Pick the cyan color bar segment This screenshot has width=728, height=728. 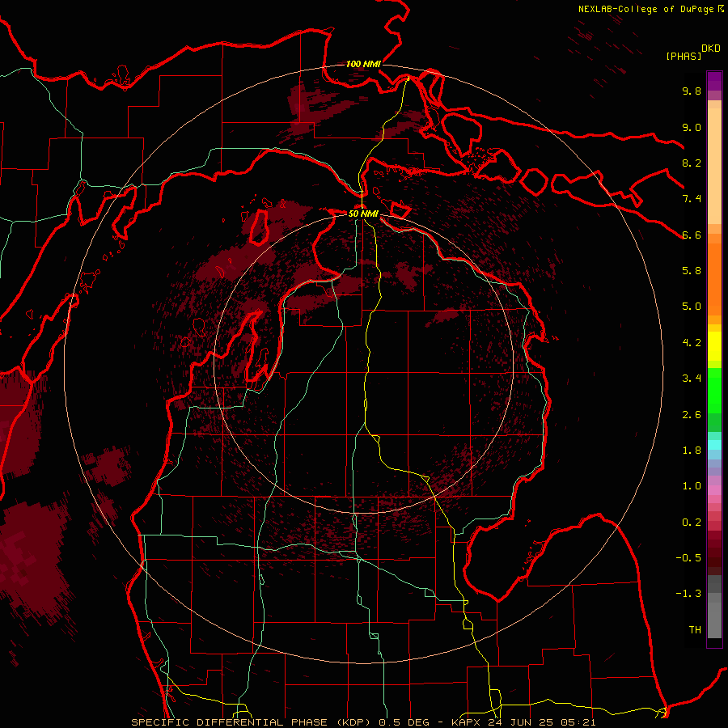point(714,445)
